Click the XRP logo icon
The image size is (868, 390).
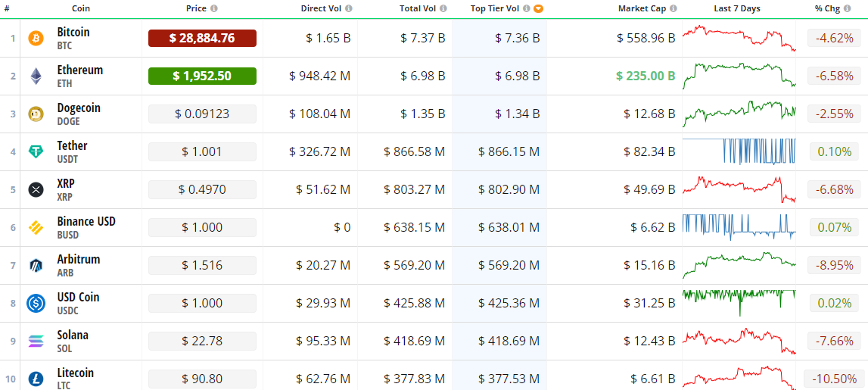(36, 189)
